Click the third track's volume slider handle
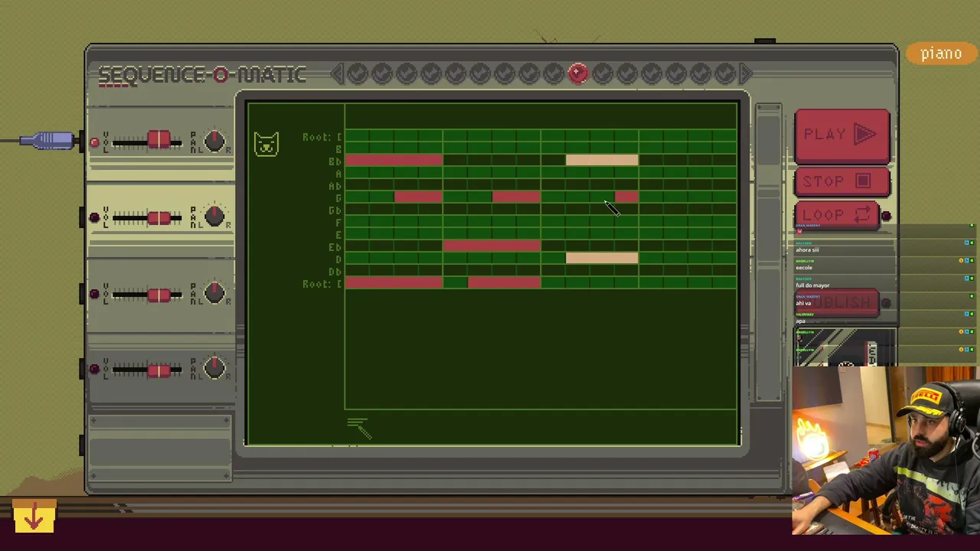The width and height of the screenshot is (980, 551). pos(159,295)
